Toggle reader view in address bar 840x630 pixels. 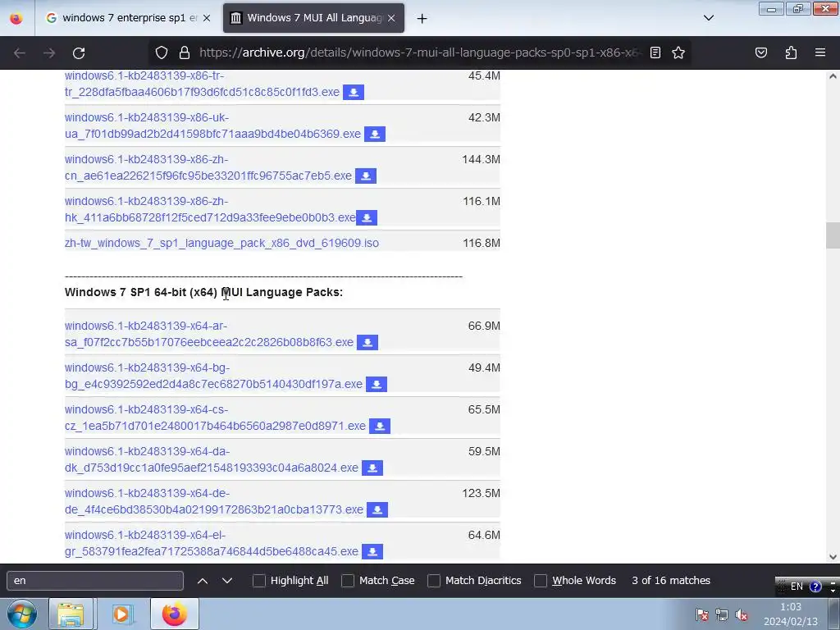pos(655,52)
